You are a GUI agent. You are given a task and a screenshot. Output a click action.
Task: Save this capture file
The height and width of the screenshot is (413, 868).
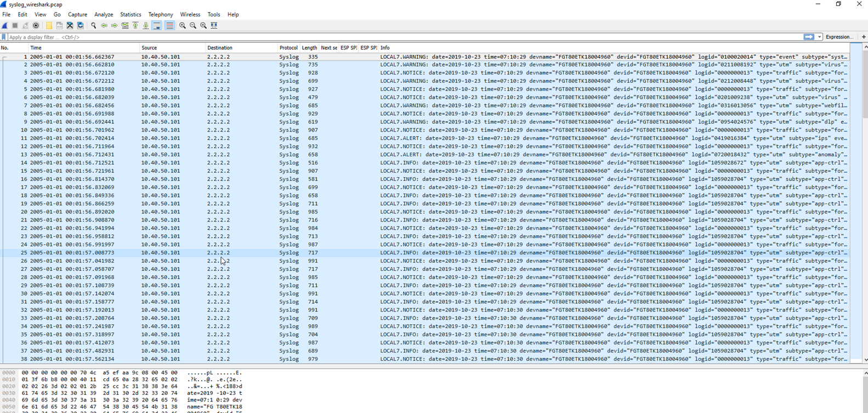(59, 25)
